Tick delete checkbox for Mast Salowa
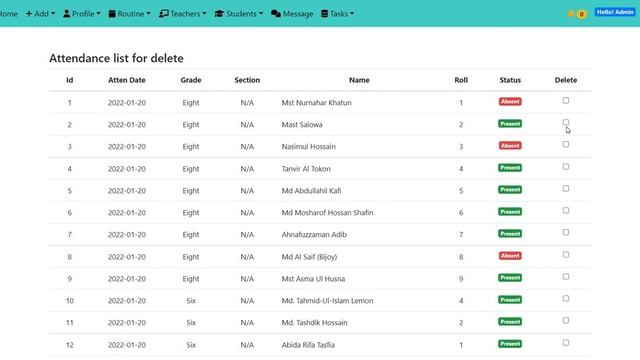 (566, 122)
